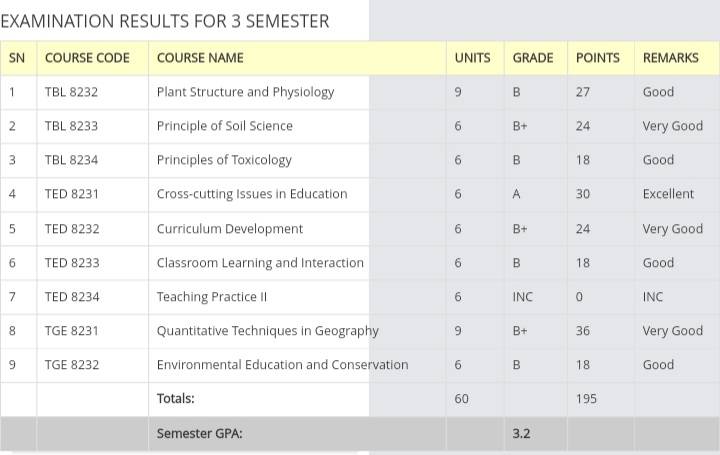The image size is (720, 455).
Task: Select Cross-cutting Issues in Education course
Action: [x=252, y=194]
